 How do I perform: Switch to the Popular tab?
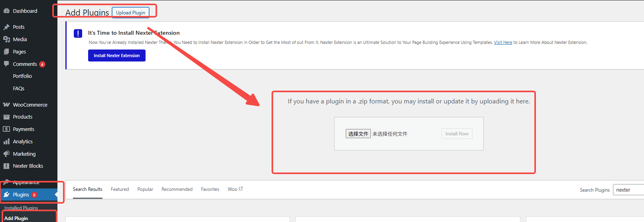pyautogui.click(x=145, y=189)
